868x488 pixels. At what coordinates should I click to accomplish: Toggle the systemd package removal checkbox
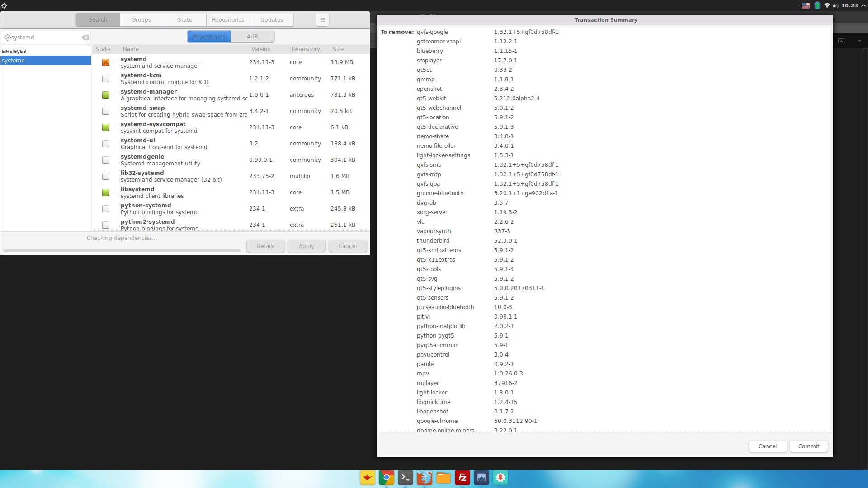click(106, 62)
